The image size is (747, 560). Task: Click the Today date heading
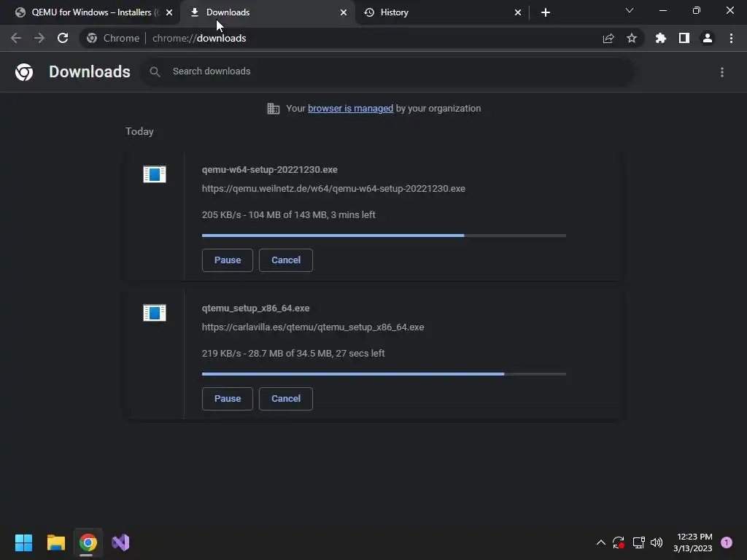pos(139,131)
